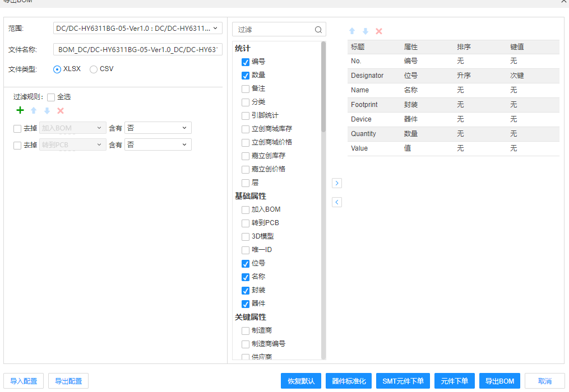The image size is (569, 392).
Task: Click the 恢复默认 button
Action: pyautogui.click(x=301, y=381)
